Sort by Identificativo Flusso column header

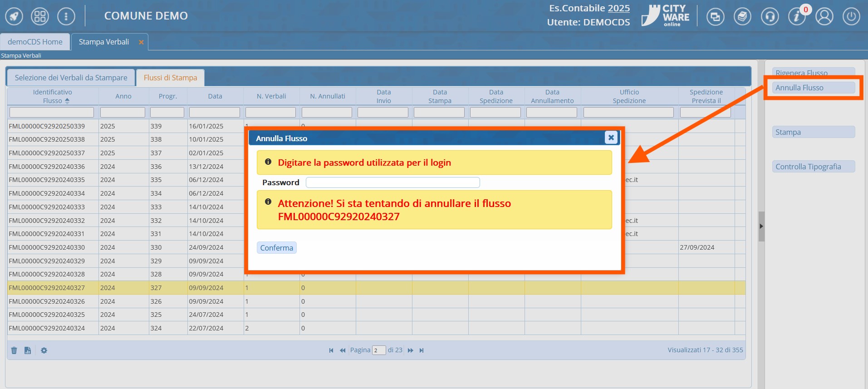(52, 96)
